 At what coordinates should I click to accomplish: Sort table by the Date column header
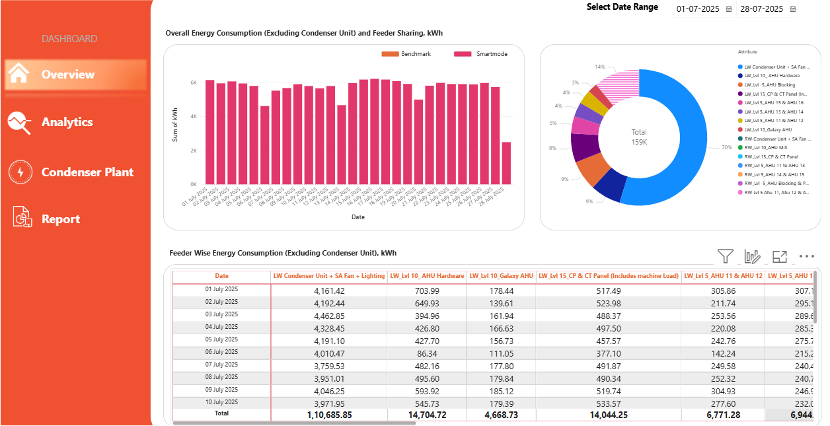[221, 275]
